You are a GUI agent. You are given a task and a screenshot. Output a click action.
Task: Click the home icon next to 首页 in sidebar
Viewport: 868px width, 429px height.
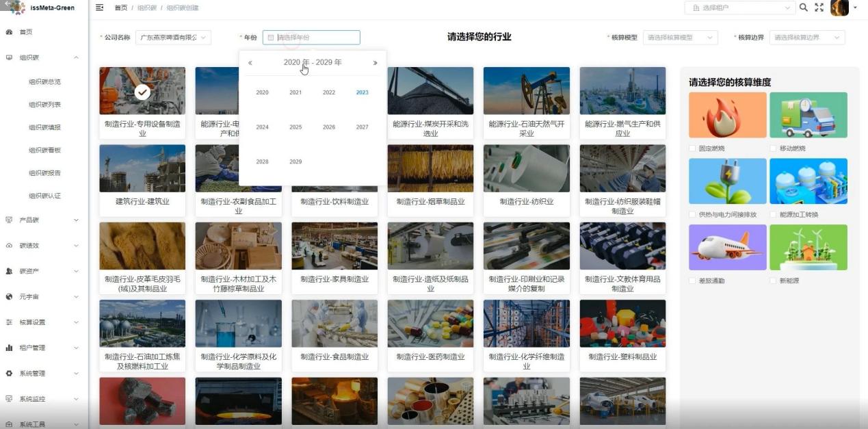pyautogui.click(x=9, y=30)
